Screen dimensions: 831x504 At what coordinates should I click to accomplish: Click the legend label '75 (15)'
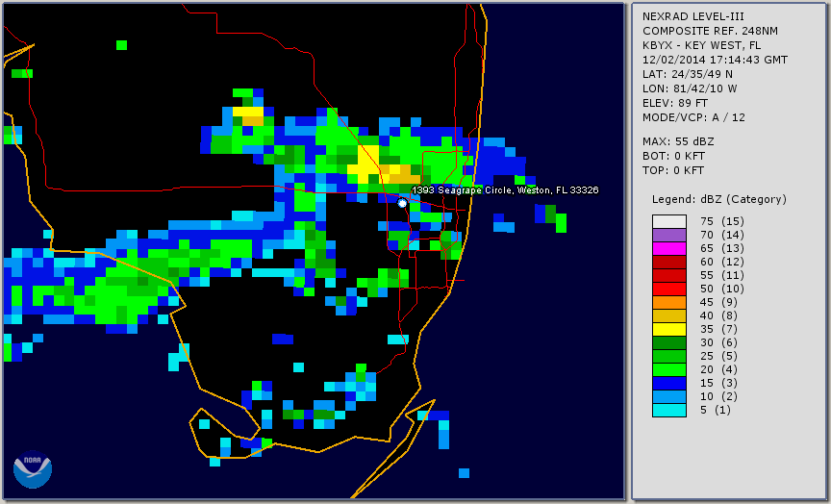[721, 221]
